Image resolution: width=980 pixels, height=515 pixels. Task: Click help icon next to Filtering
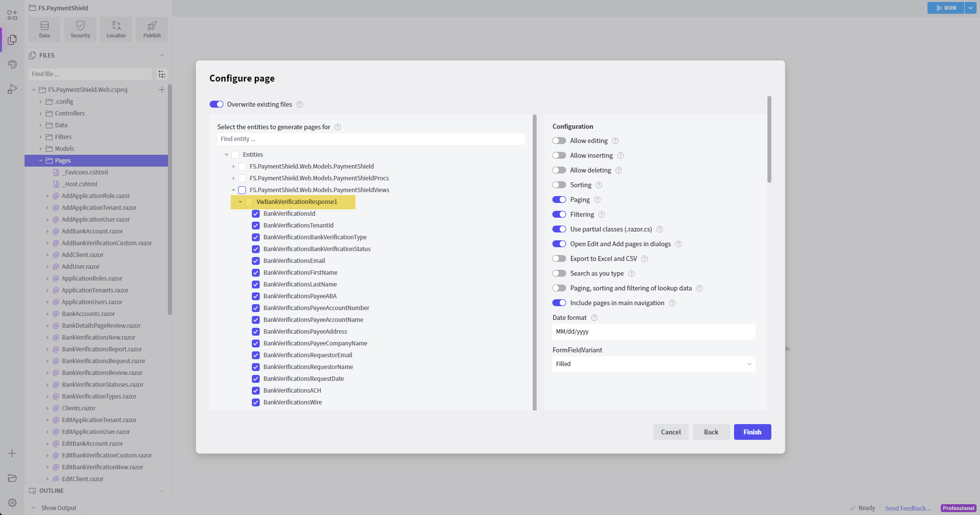click(601, 214)
